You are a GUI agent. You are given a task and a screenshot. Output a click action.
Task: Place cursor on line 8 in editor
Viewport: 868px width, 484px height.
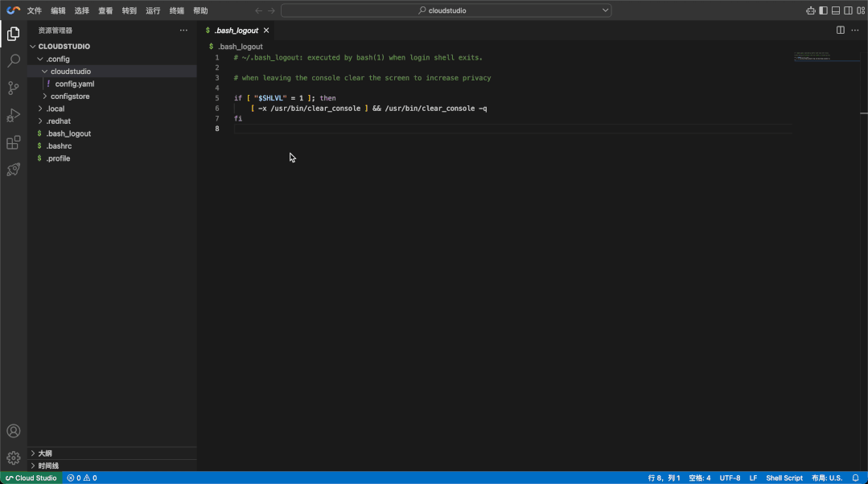pyautogui.click(x=512, y=129)
